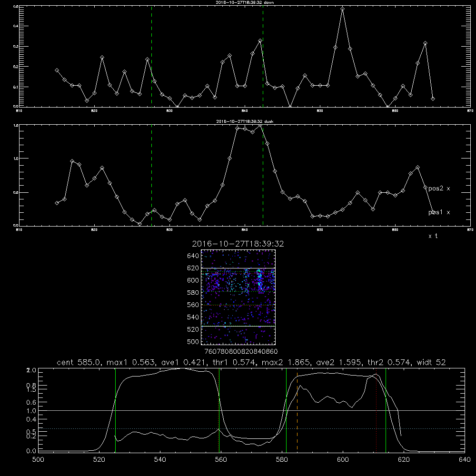Click the '500' y-axis label of spectrogram image

tap(193, 341)
